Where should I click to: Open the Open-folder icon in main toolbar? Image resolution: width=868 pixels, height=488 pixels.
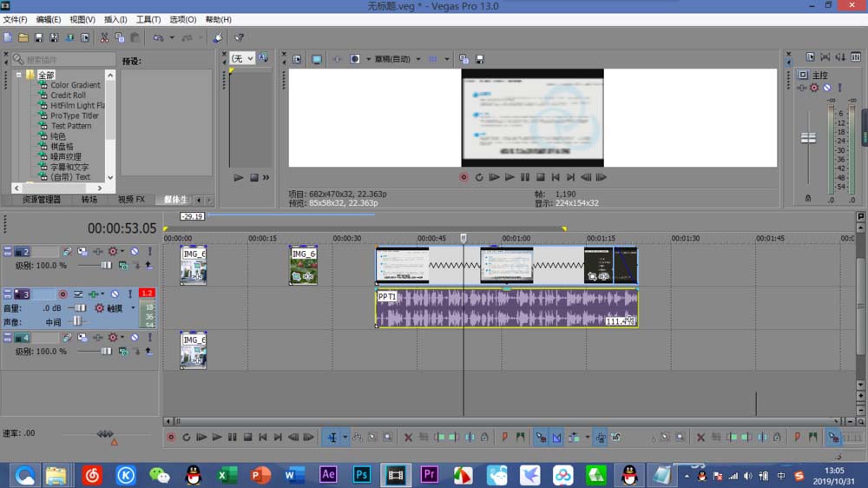point(23,38)
